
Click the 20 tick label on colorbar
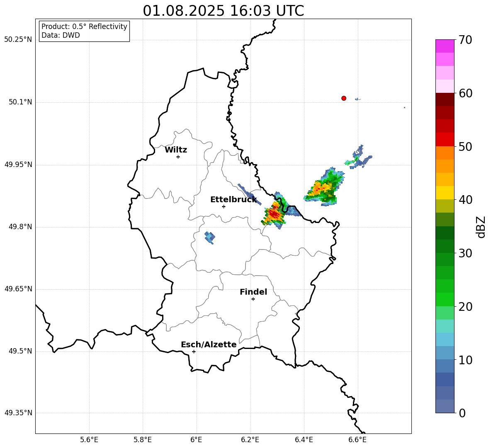click(465, 307)
